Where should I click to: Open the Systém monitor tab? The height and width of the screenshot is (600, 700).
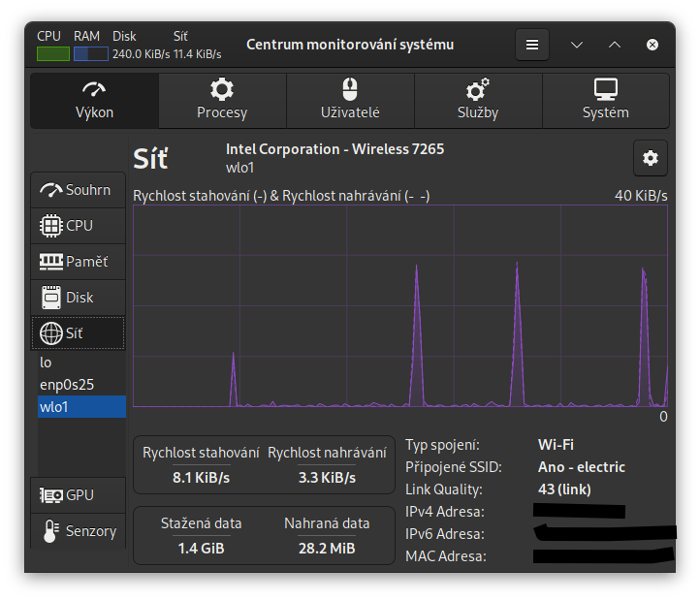tap(605, 101)
